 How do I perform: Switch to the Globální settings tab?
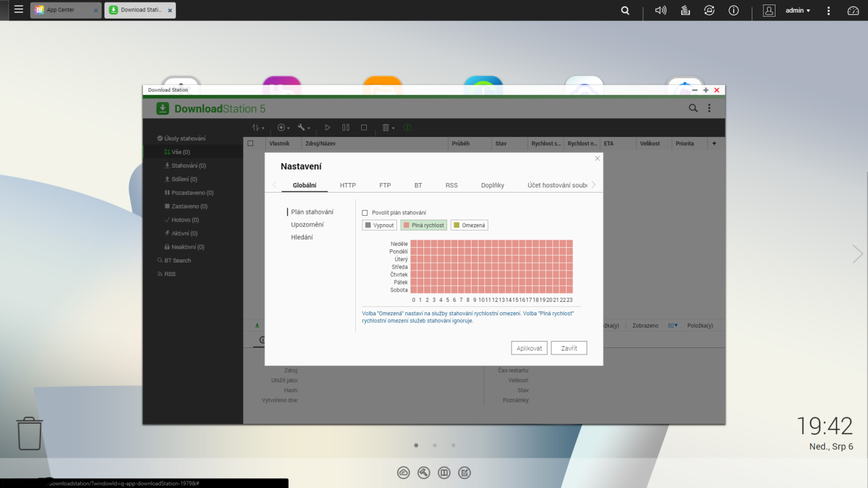[x=305, y=185]
